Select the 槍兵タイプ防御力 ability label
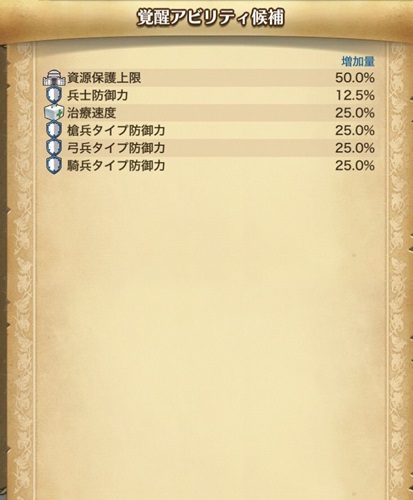The image size is (413, 500). click(116, 130)
